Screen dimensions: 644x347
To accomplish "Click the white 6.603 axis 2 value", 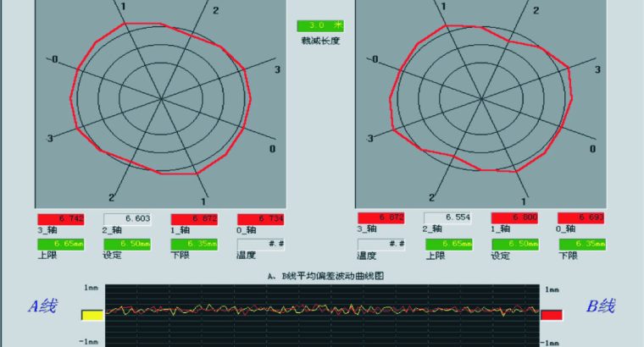I will (127, 219).
